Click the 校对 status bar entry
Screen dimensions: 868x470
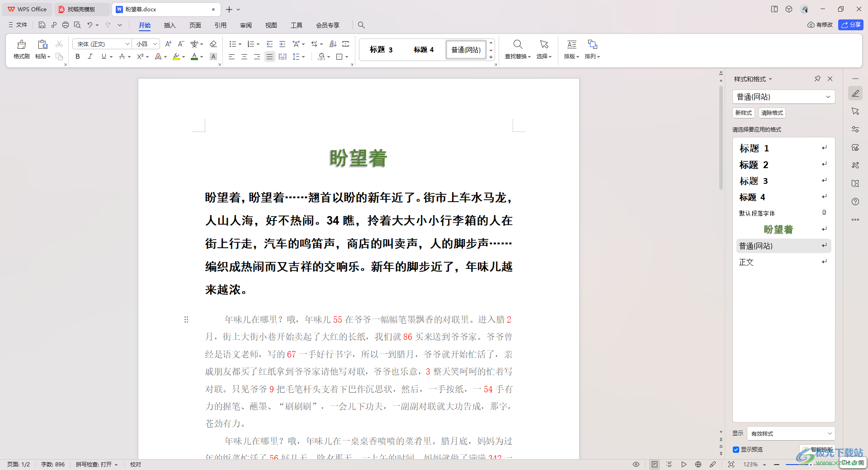pyautogui.click(x=136, y=464)
